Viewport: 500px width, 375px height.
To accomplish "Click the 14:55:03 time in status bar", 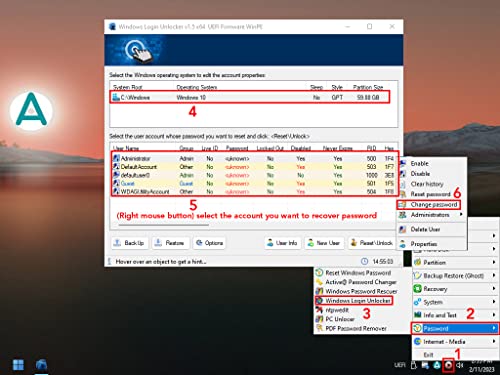I will click(x=383, y=261).
